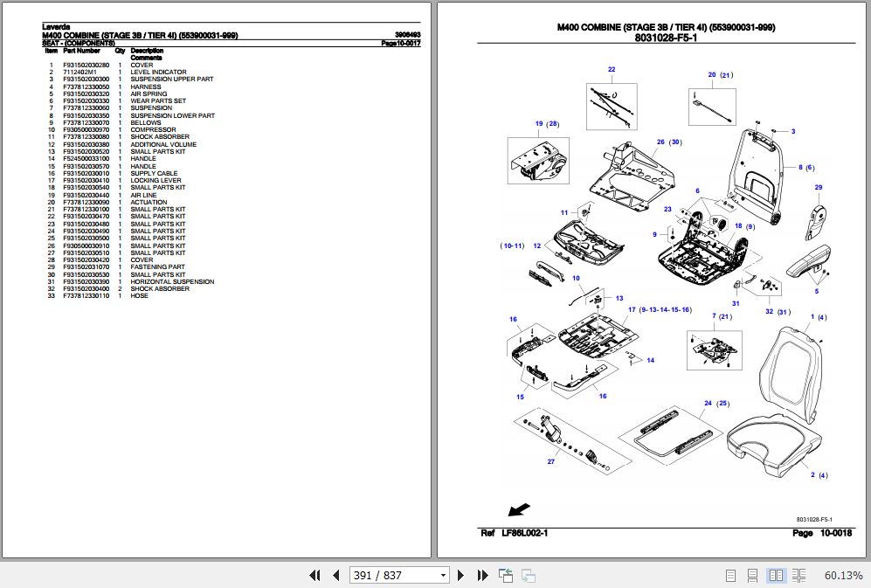Go to the previous view

point(505,575)
